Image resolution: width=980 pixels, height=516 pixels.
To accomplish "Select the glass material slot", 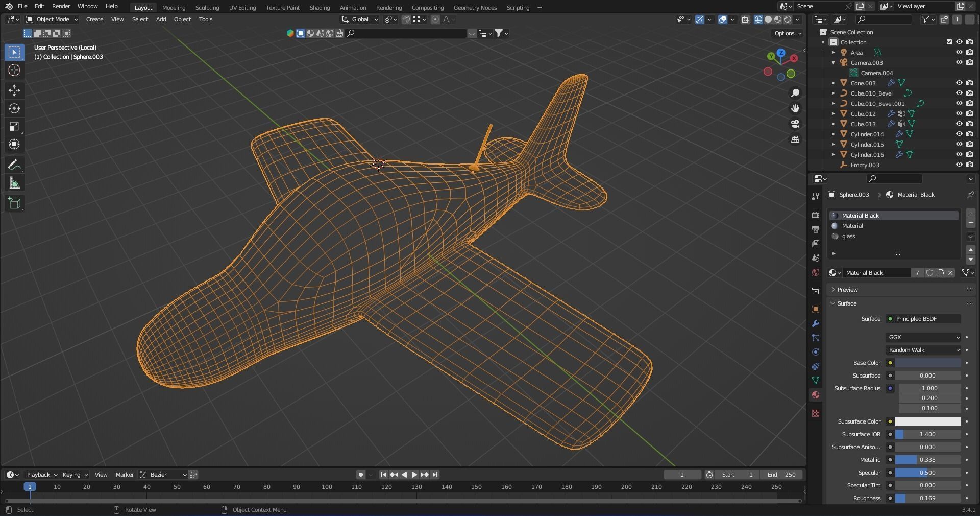I will pyautogui.click(x=894, y=236).
